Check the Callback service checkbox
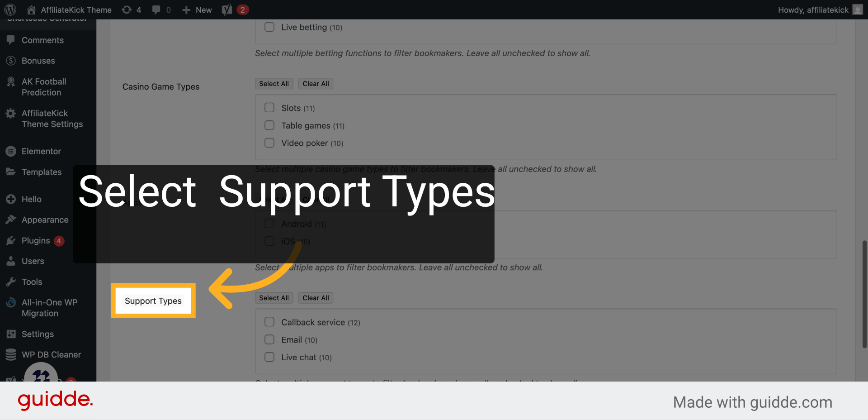Image resolution: width=868 pixels, height=420 pixels. [x=269, y=322]
